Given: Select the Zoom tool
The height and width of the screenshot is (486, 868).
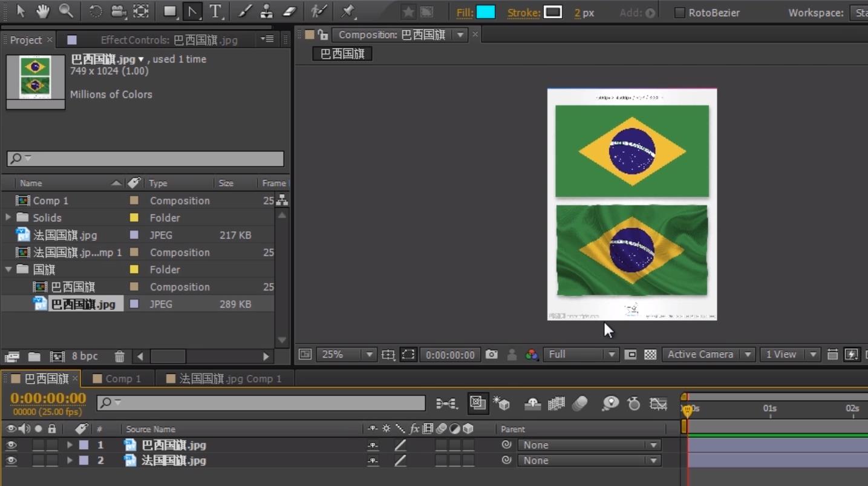Looking at the screenshot, I should [65, 11].
